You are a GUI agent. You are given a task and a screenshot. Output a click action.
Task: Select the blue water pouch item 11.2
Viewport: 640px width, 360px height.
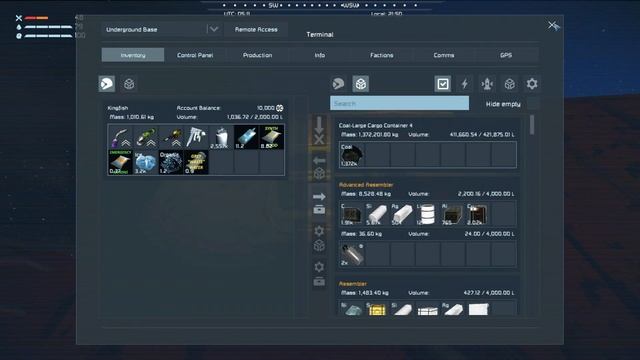pos(247,137)
